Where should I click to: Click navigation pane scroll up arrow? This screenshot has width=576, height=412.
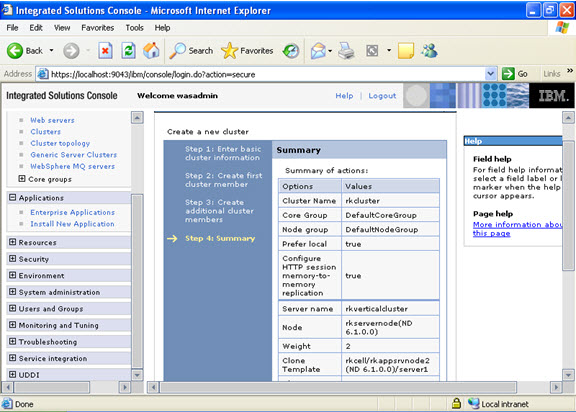(137, 118)
